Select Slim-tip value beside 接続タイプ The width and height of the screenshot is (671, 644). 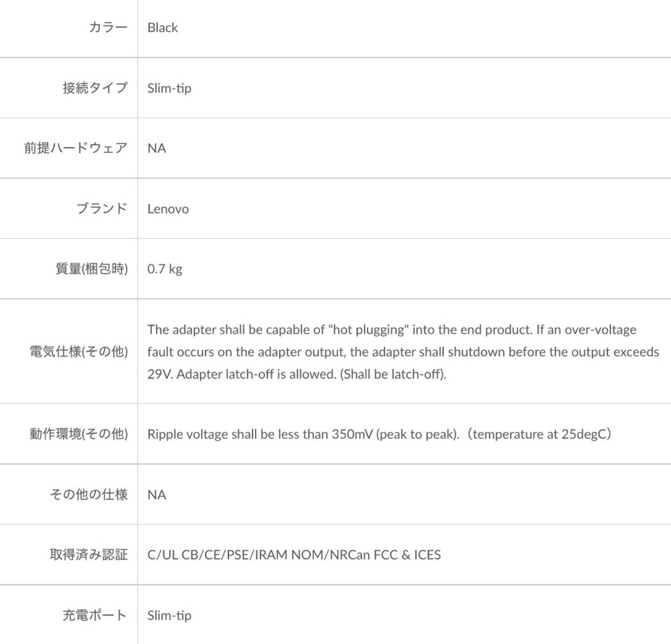pyautogui.click(x=169, y=88)
